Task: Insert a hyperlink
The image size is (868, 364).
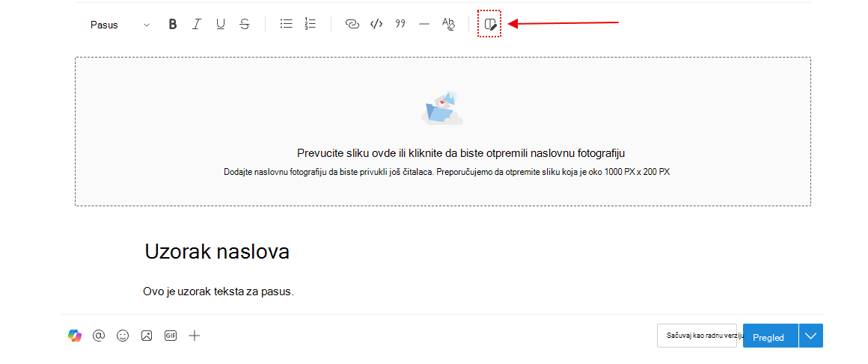Action: pyautogui.click(x=352, y=24)
